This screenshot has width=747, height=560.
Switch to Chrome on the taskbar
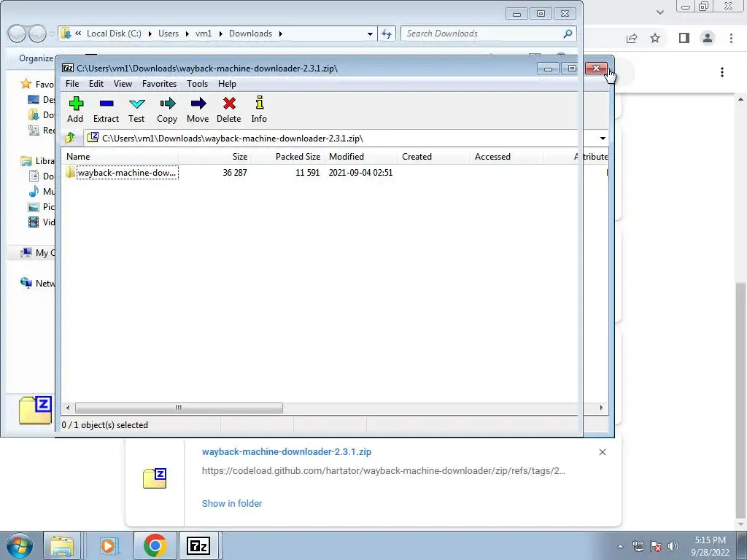click(x=155, y=545)
